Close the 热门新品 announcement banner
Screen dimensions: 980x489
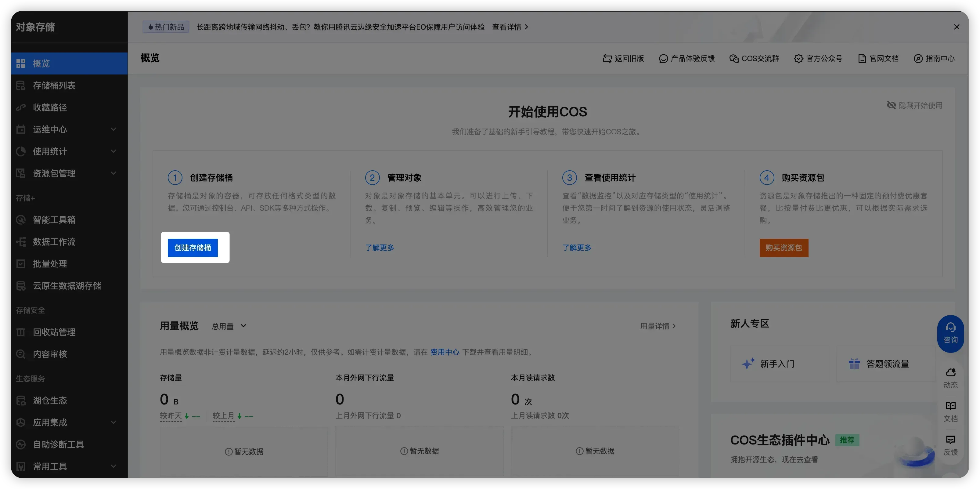(957, 27)
